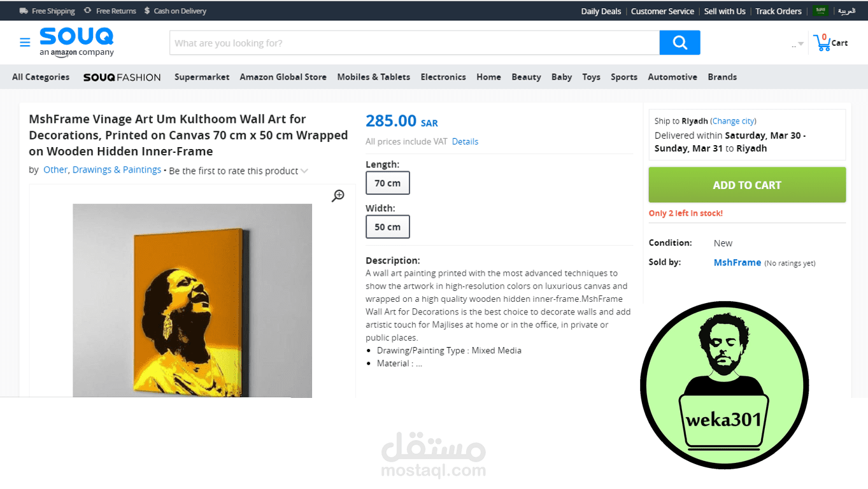Click the Saudi flag country icon
The height and width of the screenshot is (489, 868).
(820, 11)
